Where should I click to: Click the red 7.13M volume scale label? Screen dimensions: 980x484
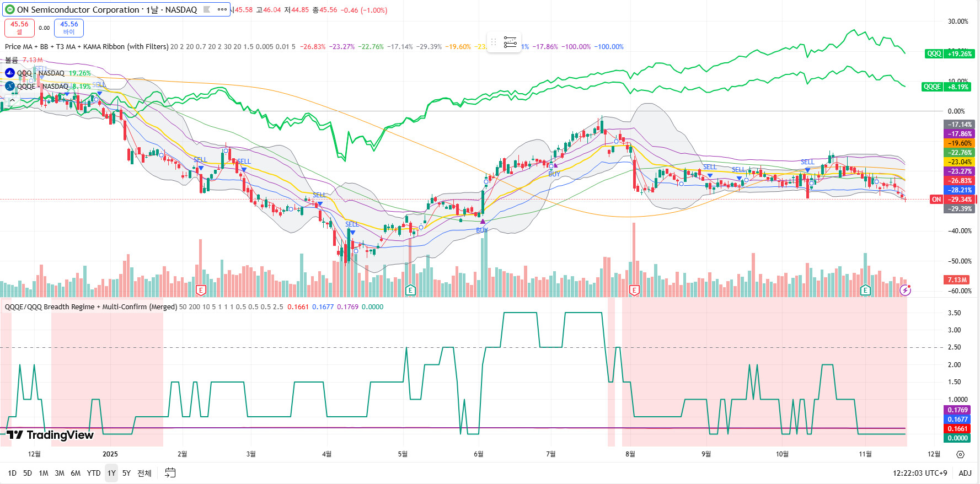click(x=957, y=280)
